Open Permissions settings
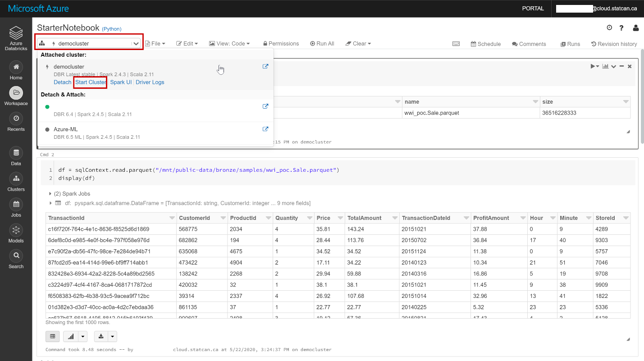 click(281, 44)
